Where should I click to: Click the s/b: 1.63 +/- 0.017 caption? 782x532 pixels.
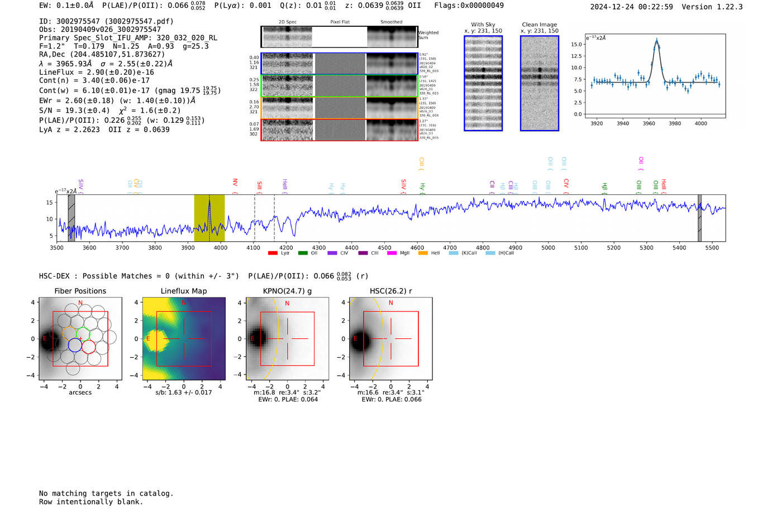pos(184,392)
